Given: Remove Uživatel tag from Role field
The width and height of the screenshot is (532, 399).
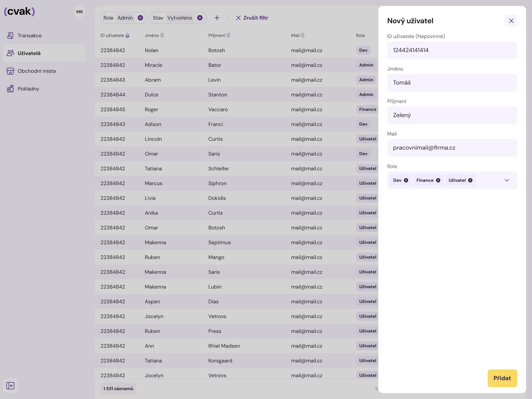Looking at the screenshot, I should (x=470, y=180).
